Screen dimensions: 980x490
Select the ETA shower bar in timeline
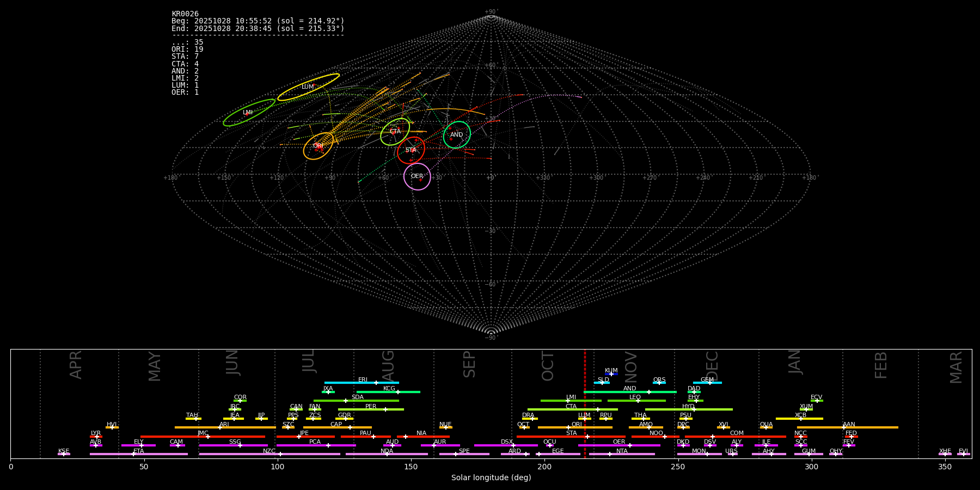tap(139, 454)
